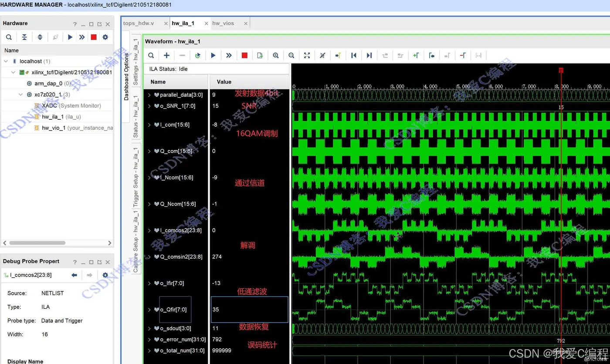Select the o_Qfir[7:0] signal name
Viewport: 610px width, 364px height.
pos(173,310)
